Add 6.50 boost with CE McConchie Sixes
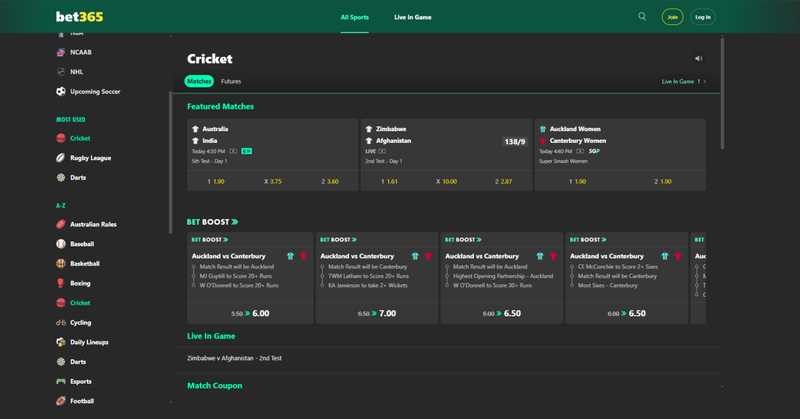 [627, 313]
